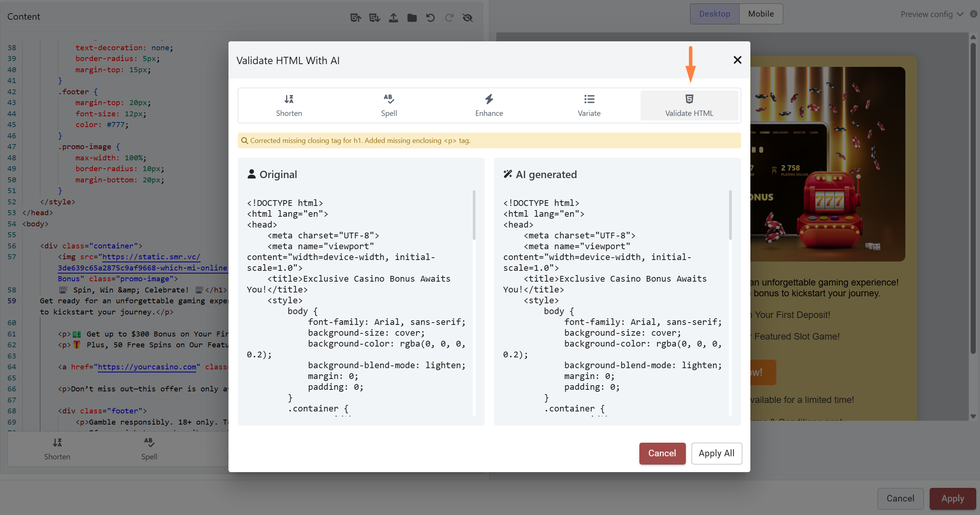Select the Spell tab in the dialog
The image size is (980, 515).
[x=389, y=105]
